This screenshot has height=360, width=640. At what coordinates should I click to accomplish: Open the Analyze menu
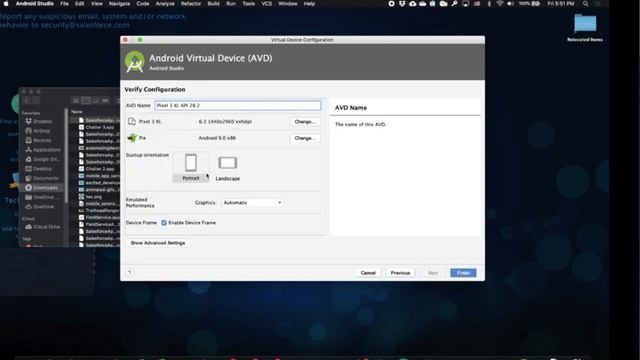165,4
